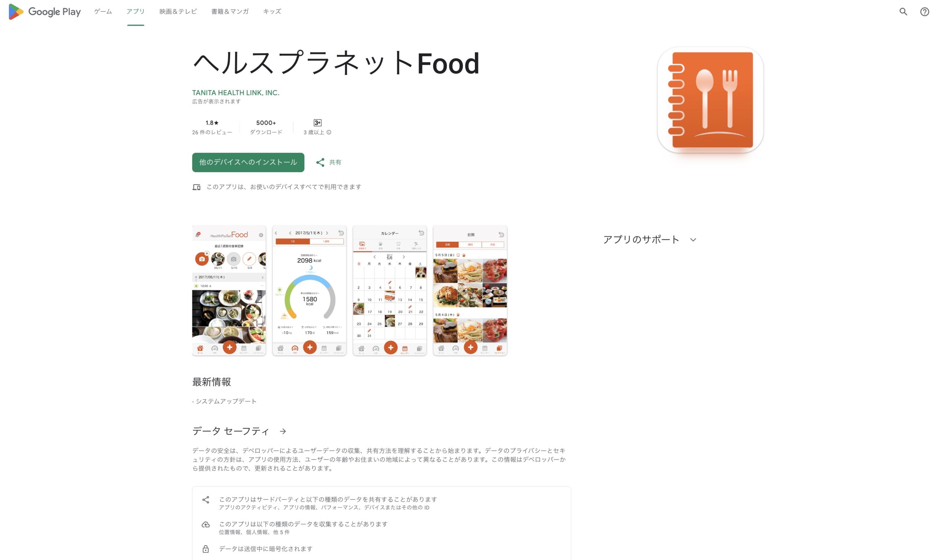This screenshot has width=938, height=560.
Task: Open the 映画＆テレビ tab
Action: click(x=178, y=12)
